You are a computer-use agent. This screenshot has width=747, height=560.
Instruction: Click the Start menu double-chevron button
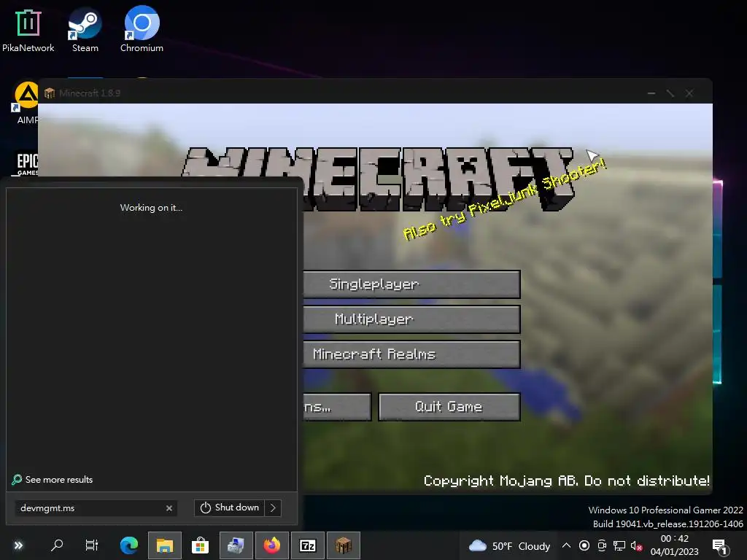click(18, 545)
